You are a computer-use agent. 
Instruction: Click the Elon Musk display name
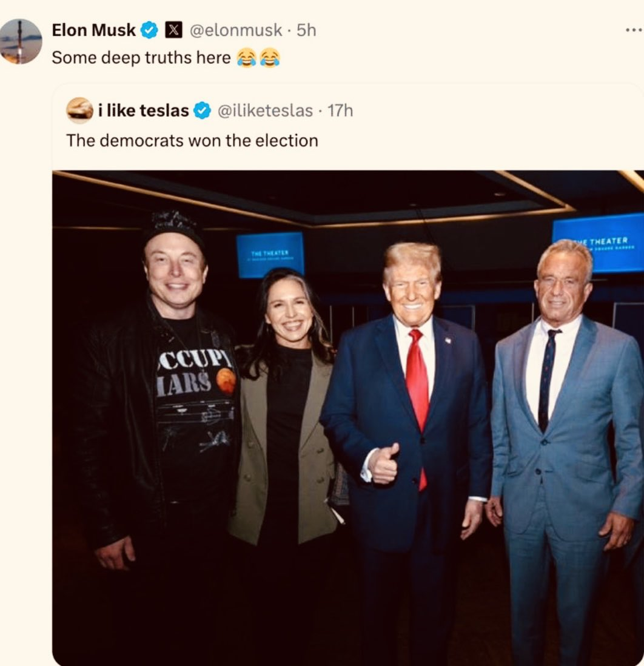point(93,29)
